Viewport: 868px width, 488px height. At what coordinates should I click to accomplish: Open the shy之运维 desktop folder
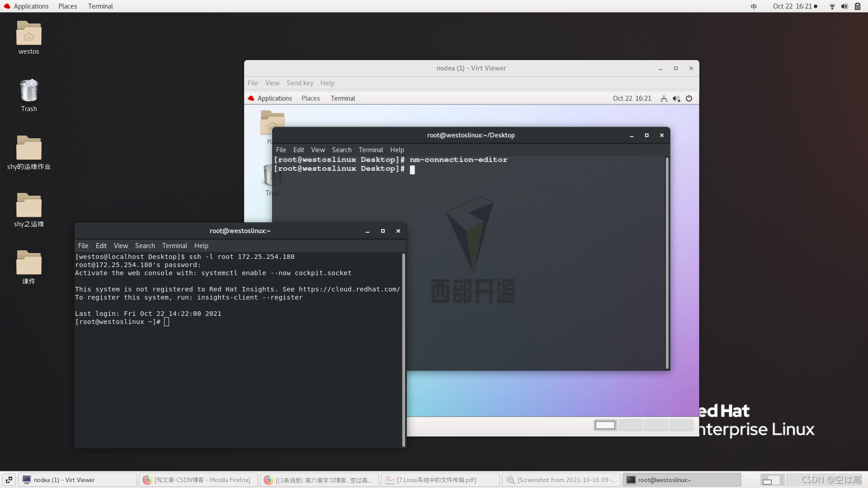point(28,206)
